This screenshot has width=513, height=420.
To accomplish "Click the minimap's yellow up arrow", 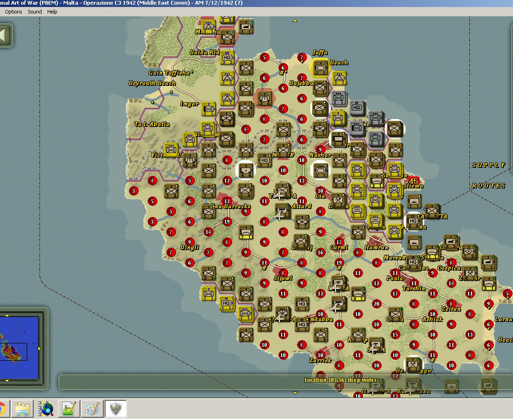I will [7, 315].
